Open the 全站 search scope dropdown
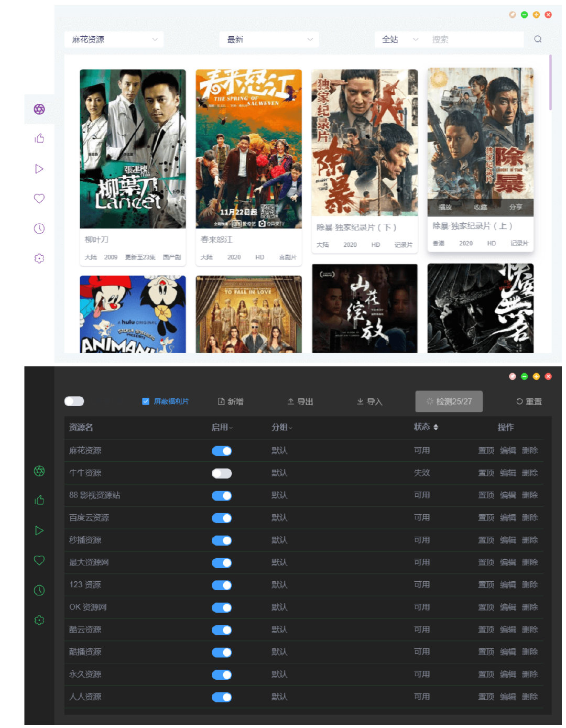The width and height of the screenshot is (566, 728). pos(400,39)
